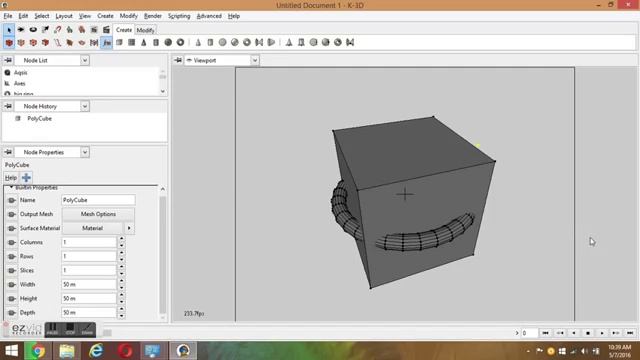
Task: Click the timeline Play forward button
Action: pyautogui.click(x=602, y=333)
